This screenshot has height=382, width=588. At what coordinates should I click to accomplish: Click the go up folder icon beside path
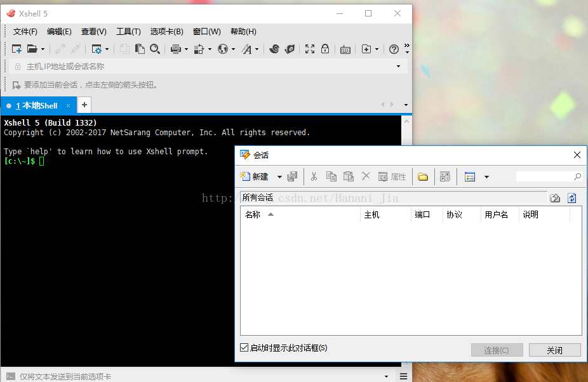(x=555, y=198)
